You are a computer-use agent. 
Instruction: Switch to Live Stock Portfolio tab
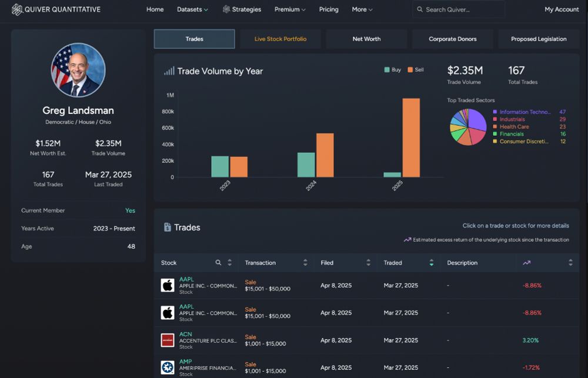[280, 39]
